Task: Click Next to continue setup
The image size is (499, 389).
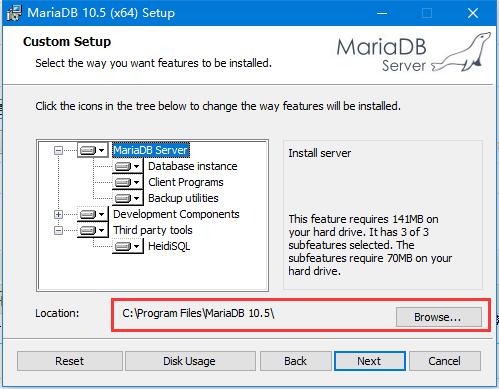Action: click(369, 361)
